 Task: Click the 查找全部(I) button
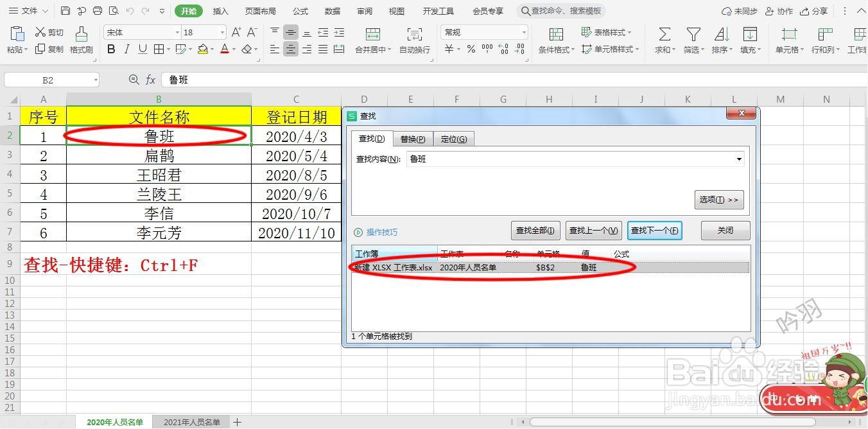536,231
